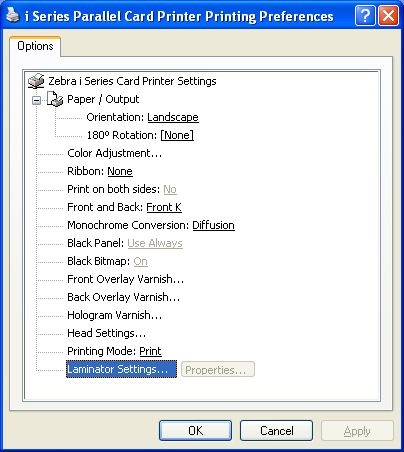
Task: Collapse the Paper / Output node
Action: 37,100
